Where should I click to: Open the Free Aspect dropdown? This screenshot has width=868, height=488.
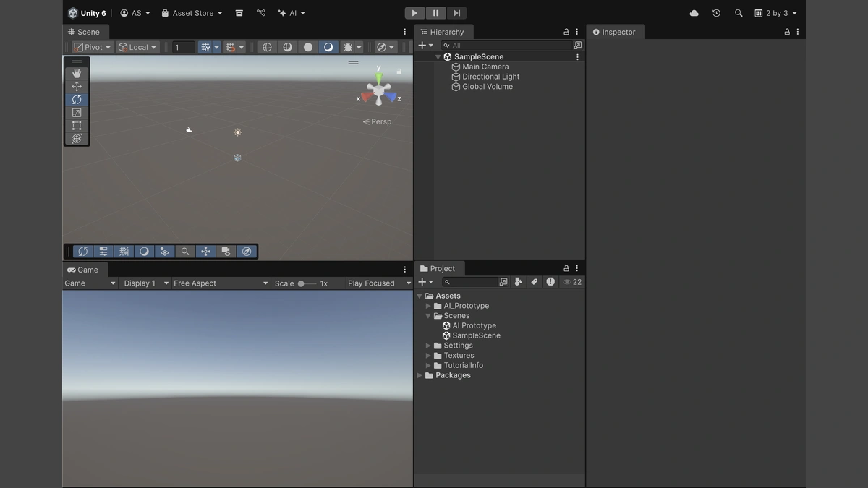click(221, 283)
